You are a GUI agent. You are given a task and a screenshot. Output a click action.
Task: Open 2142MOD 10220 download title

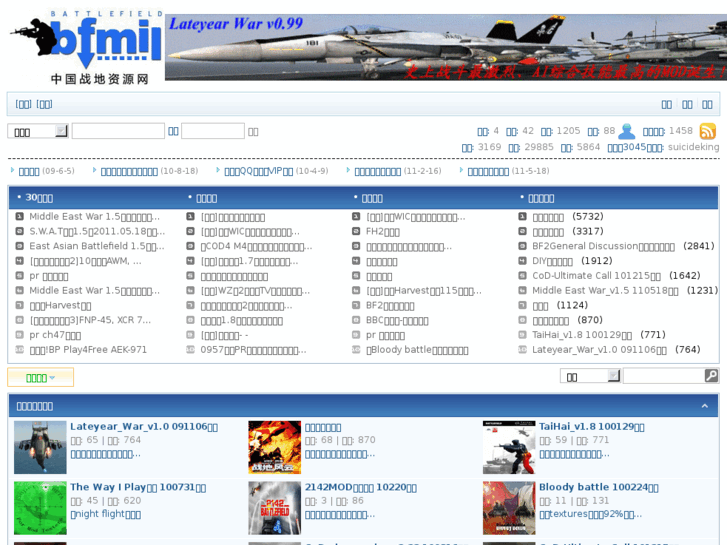tap(361, 487)
